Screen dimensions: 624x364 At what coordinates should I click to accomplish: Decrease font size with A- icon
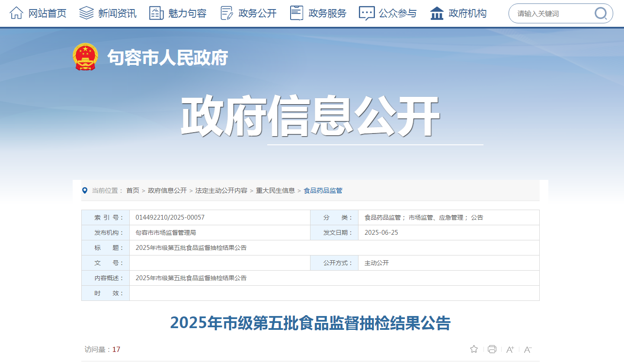pos(528,349)
